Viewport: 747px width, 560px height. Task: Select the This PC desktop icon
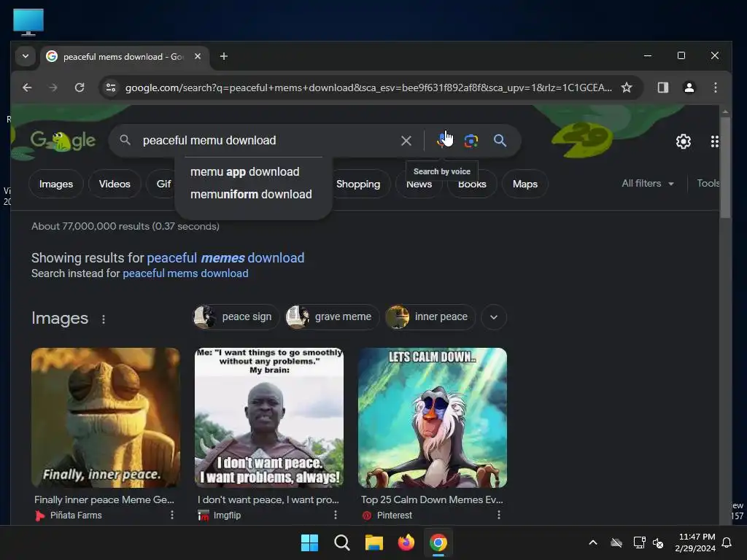[x=28, y=22]
